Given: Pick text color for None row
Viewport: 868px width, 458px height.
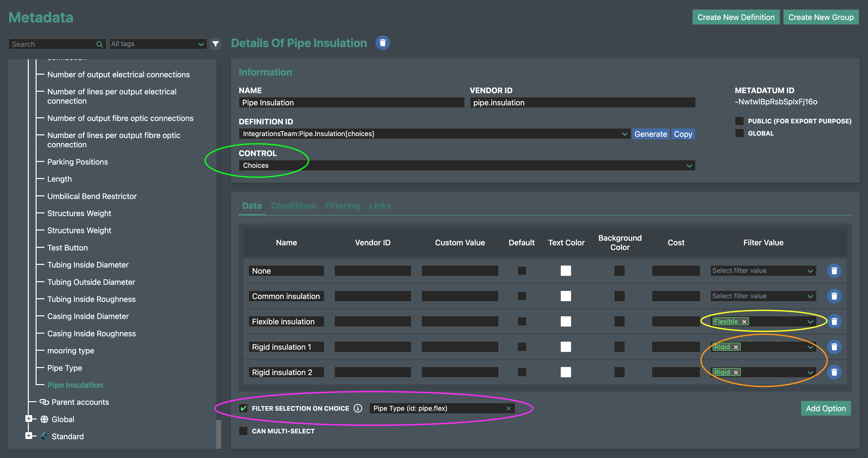Looking at the screenshot, I should tap(566, 271).
